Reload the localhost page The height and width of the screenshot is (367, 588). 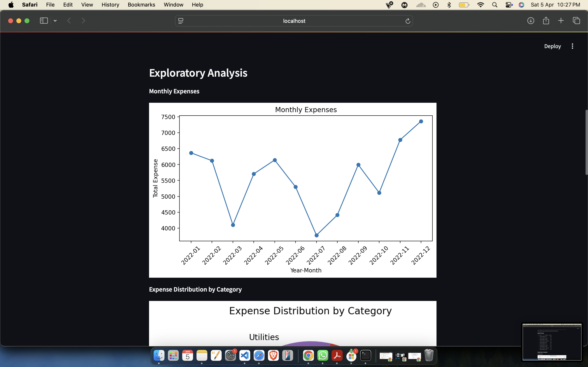[408, 21]
